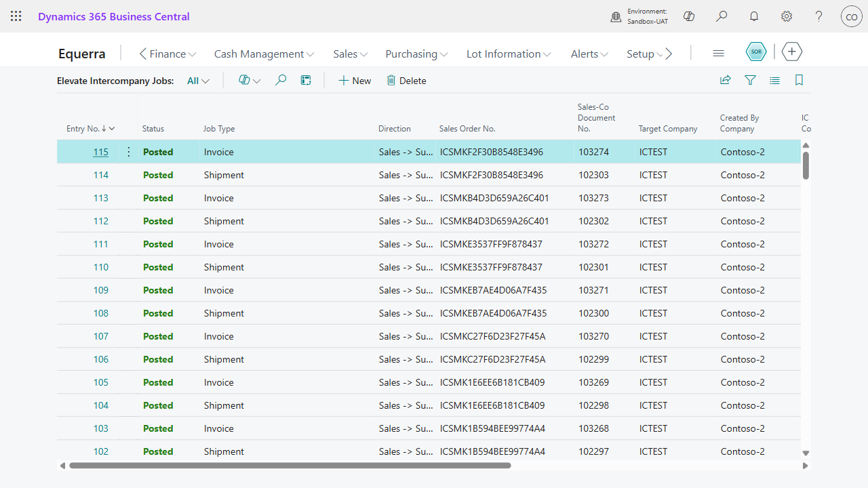The width and height of the screenshot is (868, 488).
Task: Open entry number 115
Action: [100, 152]
